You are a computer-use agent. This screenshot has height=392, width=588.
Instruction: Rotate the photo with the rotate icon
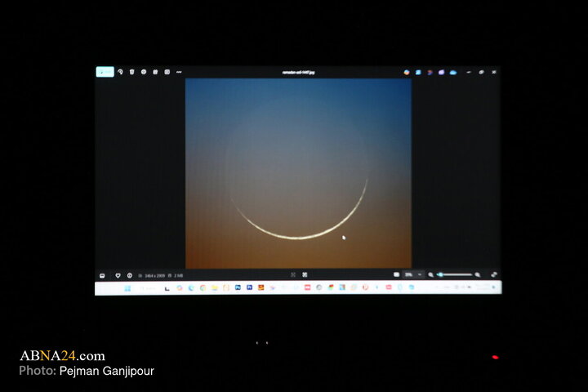pos(120,72)
